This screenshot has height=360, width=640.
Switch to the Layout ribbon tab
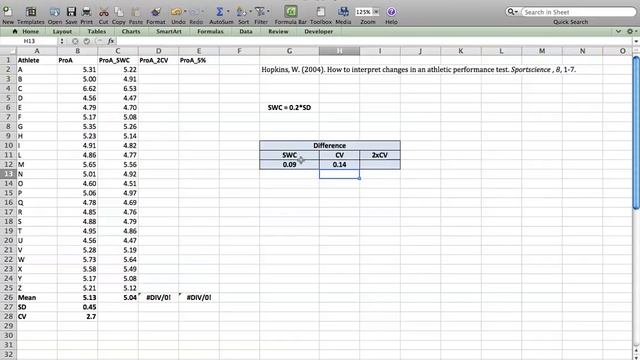(62, 31)
